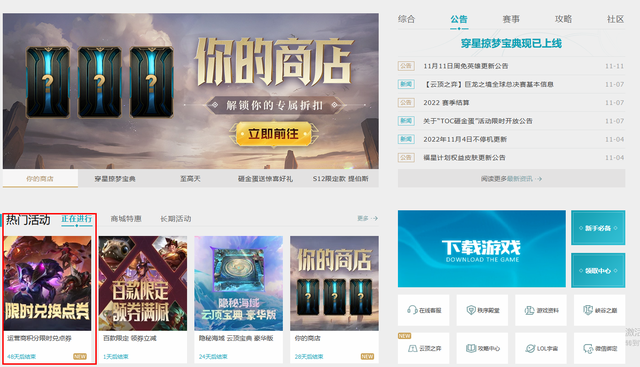
Task: Open headline 穿星掠梦宝典现已上线
Action: click(x=511, y=43)
